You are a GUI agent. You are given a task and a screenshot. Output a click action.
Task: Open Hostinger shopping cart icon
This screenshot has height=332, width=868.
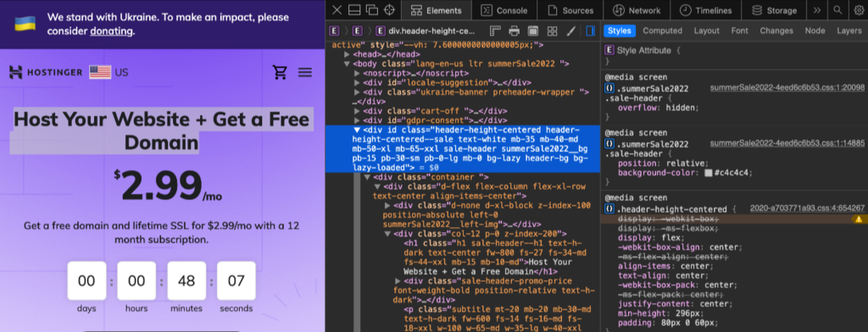click(280, 72)
